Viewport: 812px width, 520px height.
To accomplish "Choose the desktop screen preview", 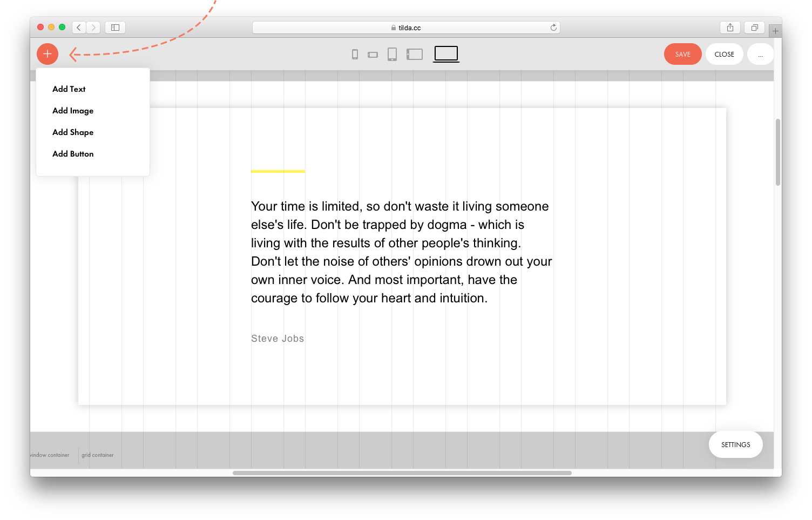I will pyautogui.click(x=446, y=53).
